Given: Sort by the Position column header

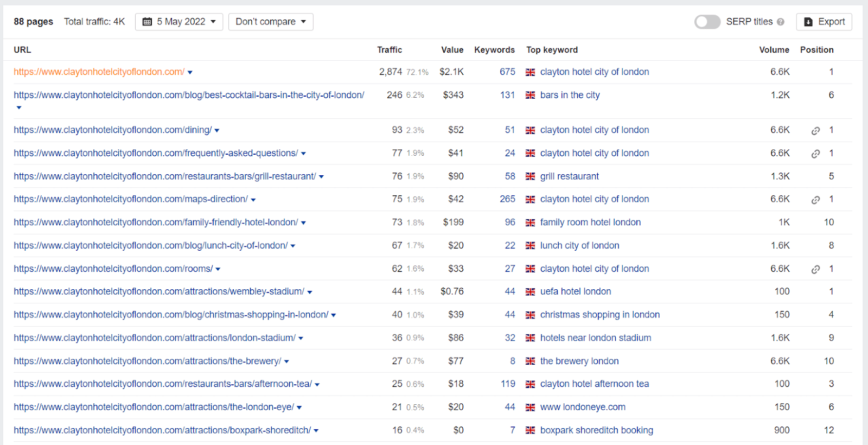Looking at the screenshot, I should click(816, 50).
